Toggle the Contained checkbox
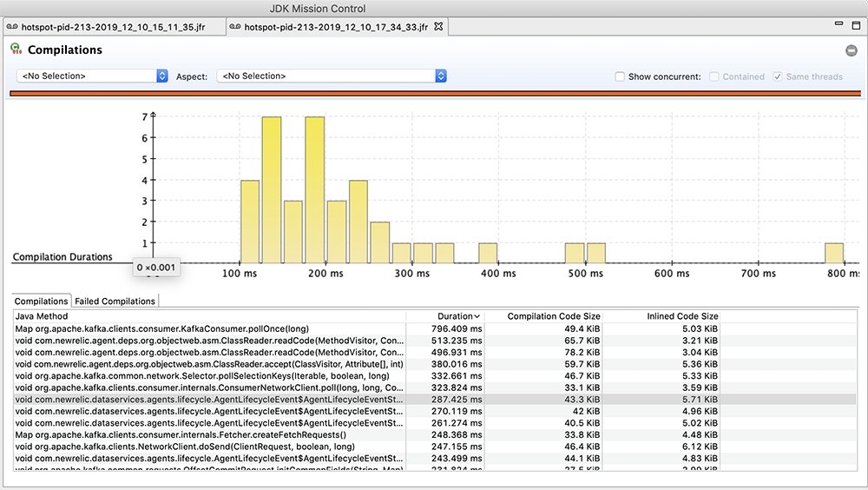Image resolution: width=868 pixels, height=490 pixels. pyautogui.click(x=714, y=76)
